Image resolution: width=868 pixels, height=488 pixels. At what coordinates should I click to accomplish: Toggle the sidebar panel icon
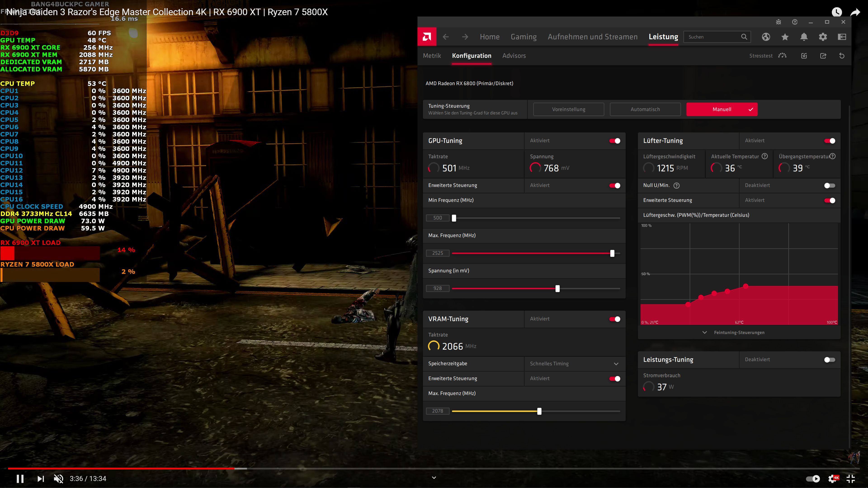[842, 37]
